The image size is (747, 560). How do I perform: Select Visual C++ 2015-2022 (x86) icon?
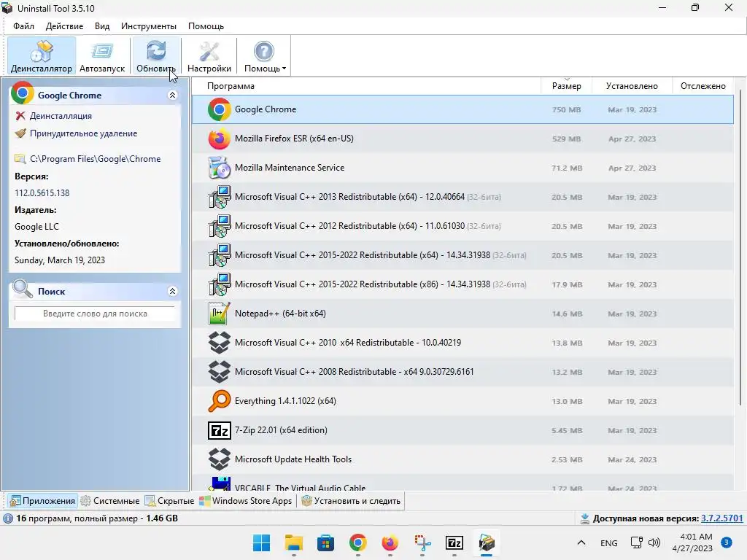[x=219, y=284]
